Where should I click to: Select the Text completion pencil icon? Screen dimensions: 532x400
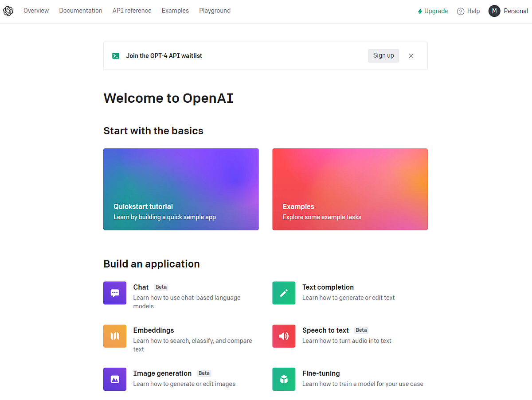[x=284, y=293]
